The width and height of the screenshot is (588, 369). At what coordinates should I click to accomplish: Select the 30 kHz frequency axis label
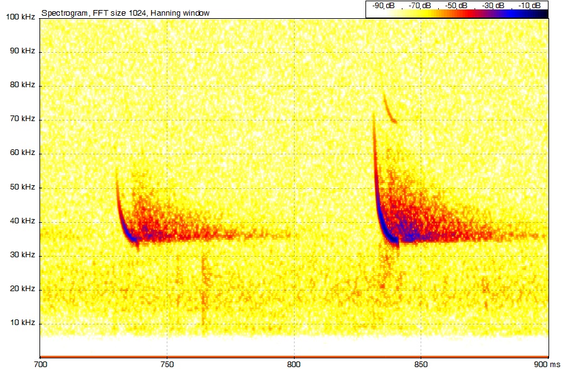pos(23,255)
